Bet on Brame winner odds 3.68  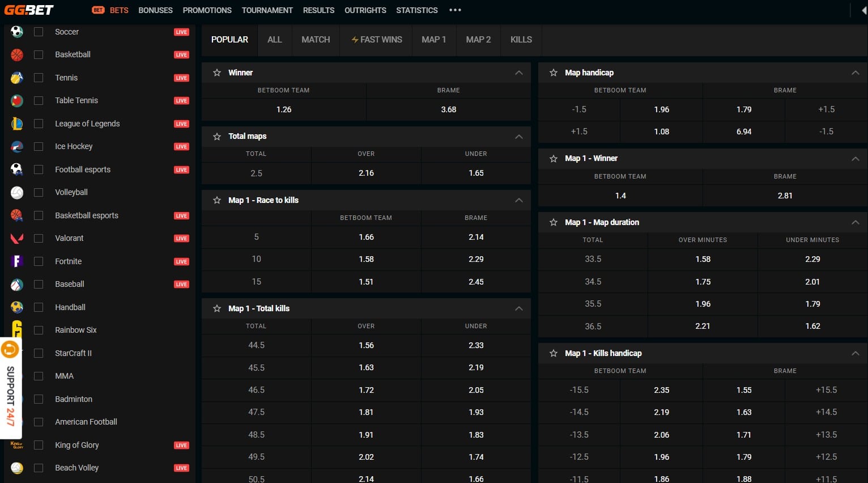448,109
